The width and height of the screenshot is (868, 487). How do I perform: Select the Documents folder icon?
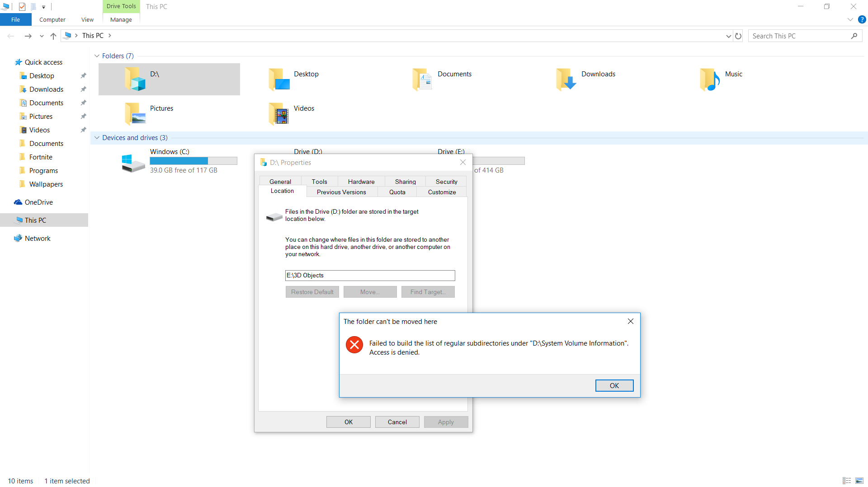pyautogui.click(x=422, y=79)
